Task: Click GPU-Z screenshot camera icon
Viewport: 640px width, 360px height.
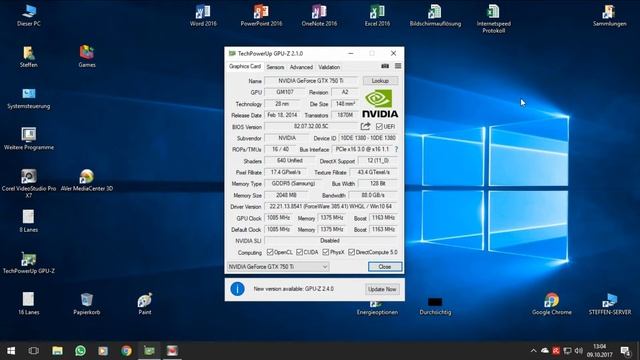Action: tap(385, 66)
